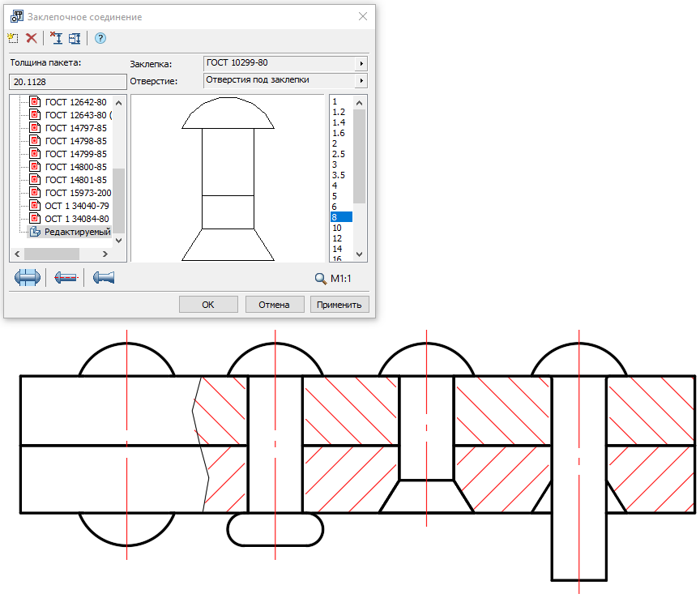The image size is (700, 598).
Task: Click the M1:1 magnifier scale icon
Action: (x=321, y=279)
